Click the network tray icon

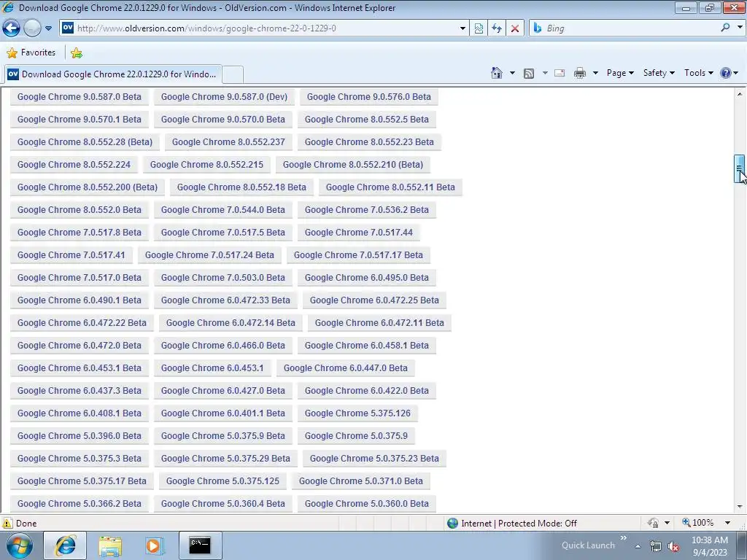click(656, 546)
